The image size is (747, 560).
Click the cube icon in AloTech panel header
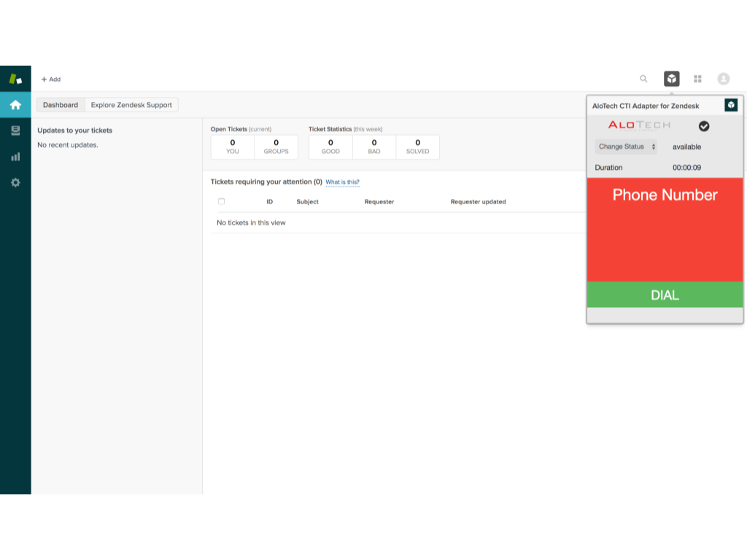731,105
